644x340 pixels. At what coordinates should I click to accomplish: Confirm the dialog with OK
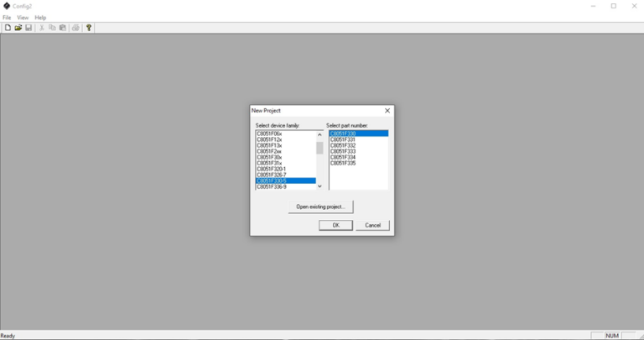pyautogui.click(x=335, y=225)
